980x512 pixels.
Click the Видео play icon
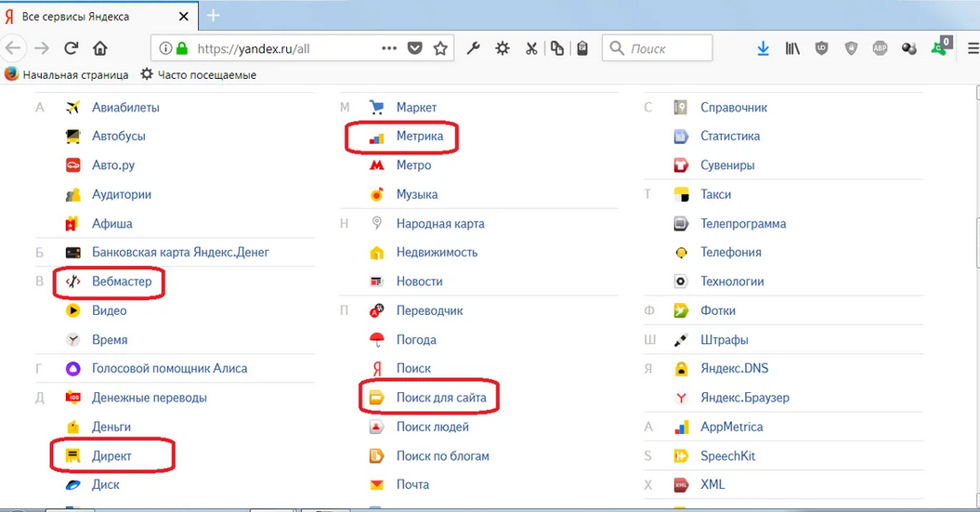point(73,310)
